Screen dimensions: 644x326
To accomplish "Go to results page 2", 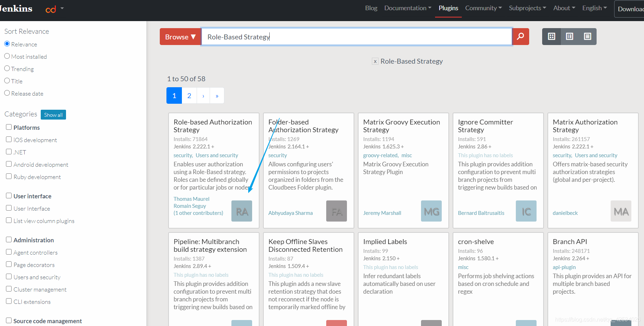I will coord(189,96).
